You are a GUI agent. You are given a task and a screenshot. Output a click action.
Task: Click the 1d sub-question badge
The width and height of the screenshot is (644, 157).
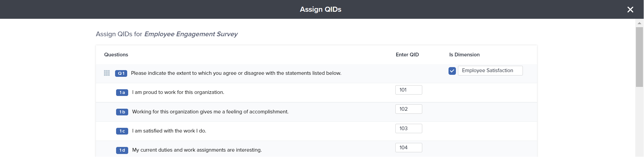pyautogui.click(x=122, y=150)
